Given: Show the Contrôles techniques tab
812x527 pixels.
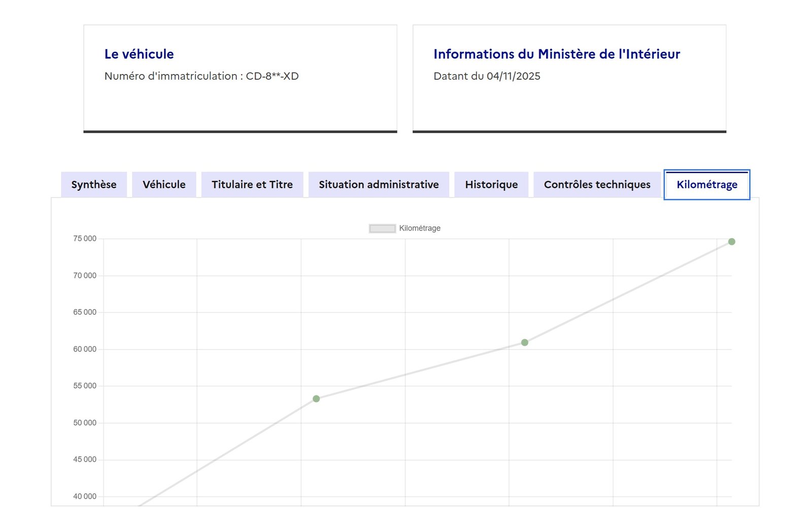Looking at the screenshot, I should (597, 185).
